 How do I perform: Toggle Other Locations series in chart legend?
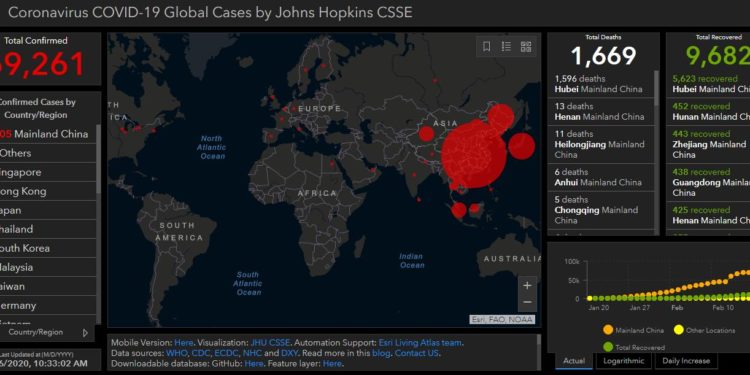point(704,330)
